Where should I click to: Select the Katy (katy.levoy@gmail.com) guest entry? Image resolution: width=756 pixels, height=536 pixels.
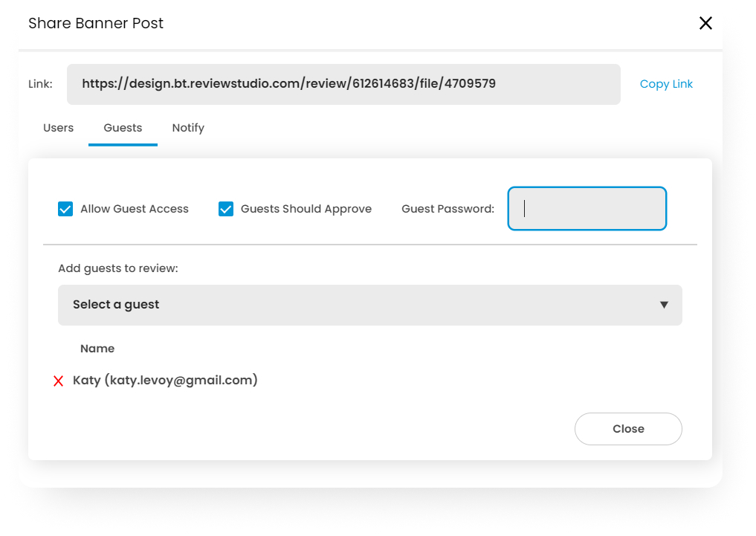(x=165, y=381)
